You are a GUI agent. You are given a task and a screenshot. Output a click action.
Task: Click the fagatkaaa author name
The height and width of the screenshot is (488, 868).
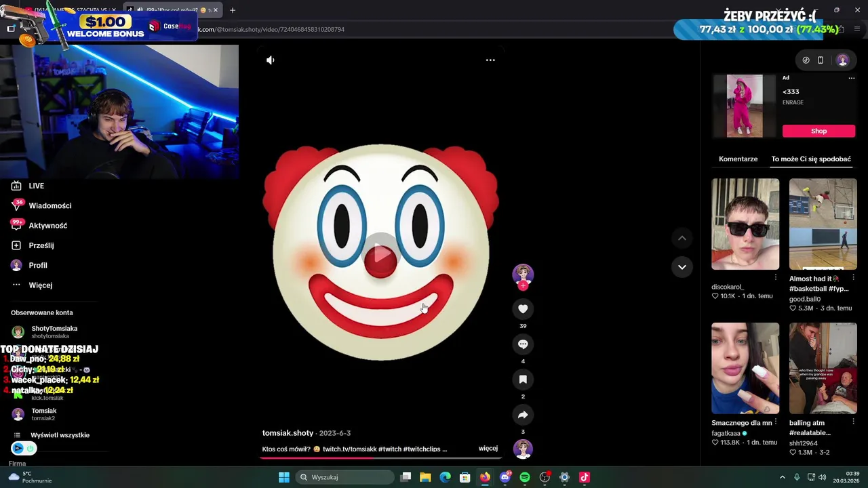(x=726, y=433)
